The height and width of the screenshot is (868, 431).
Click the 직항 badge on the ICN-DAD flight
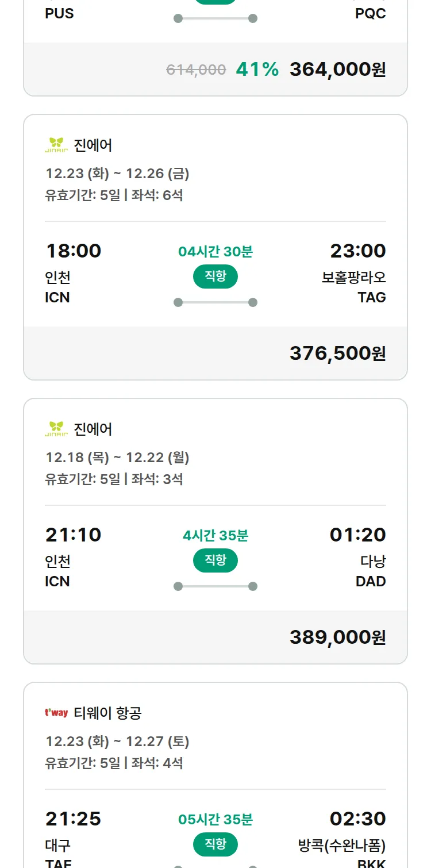tap(215, 560)
